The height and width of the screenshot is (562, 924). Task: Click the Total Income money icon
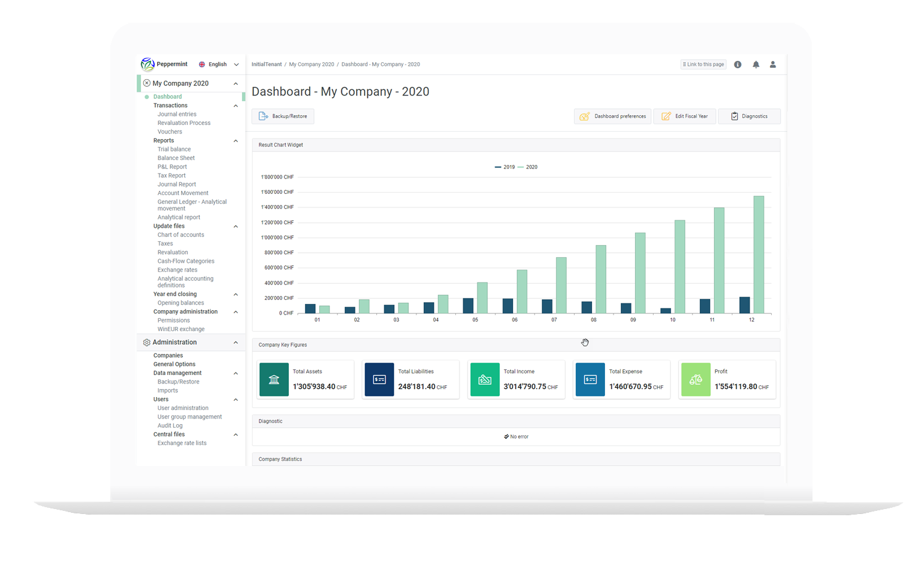click(x=485, y=380)
